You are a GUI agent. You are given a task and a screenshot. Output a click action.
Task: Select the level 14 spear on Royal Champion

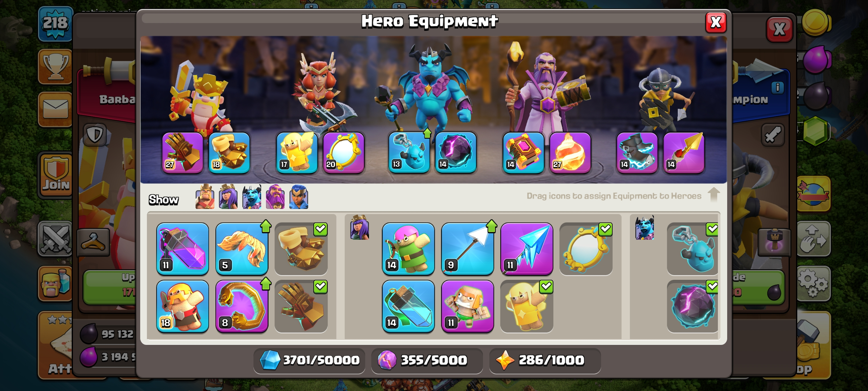[x=684, y=153]
